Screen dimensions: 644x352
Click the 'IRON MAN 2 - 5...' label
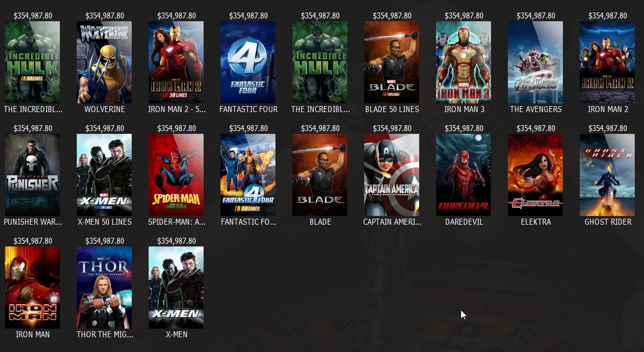pos(176,109)
